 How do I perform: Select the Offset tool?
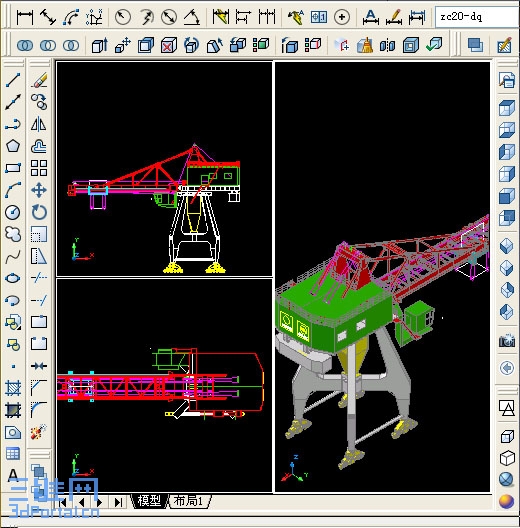(39, 146)
